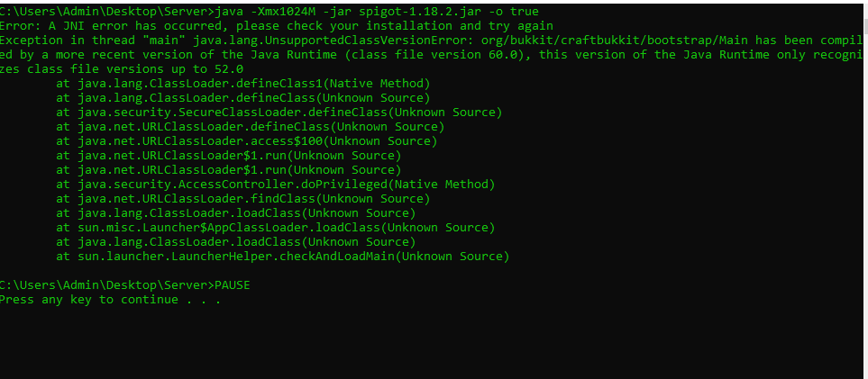Click the "up to 52.0" version text

(x=211, y=69)
